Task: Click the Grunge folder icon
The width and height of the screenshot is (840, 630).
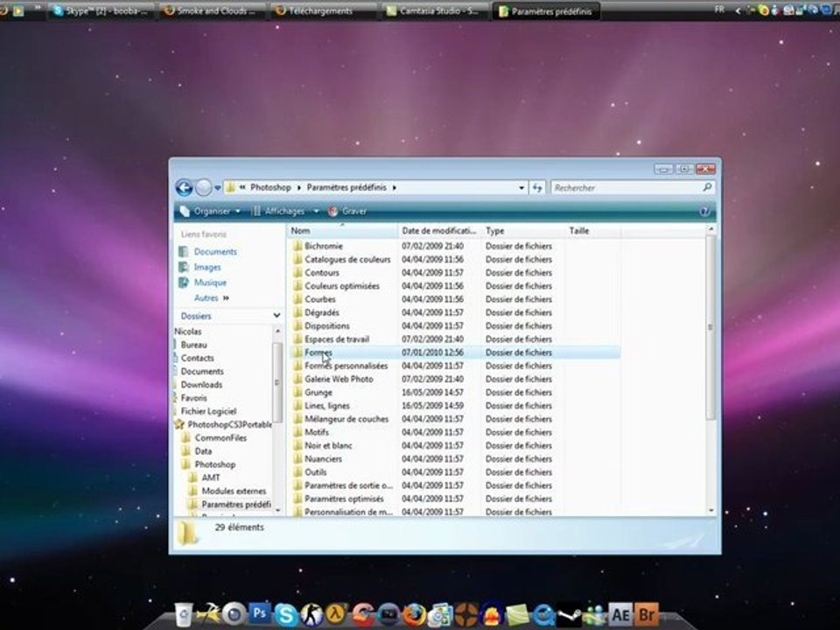Action: point(297,392)
